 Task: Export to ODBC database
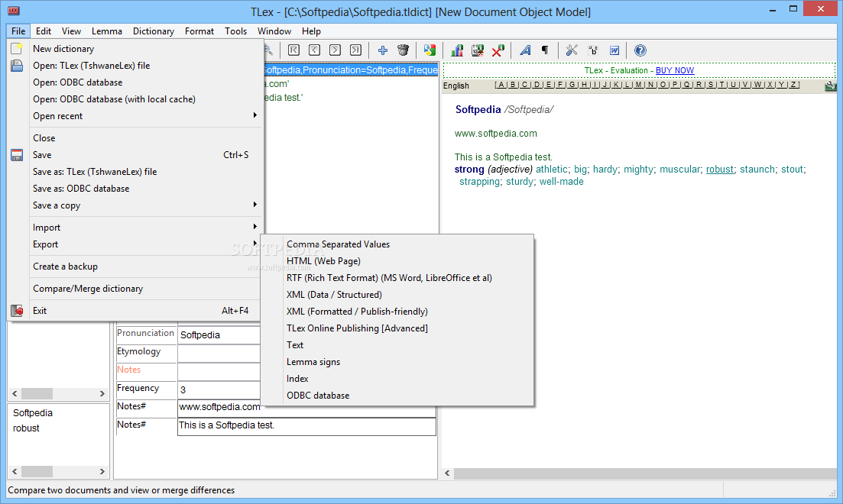coord(397,396)
